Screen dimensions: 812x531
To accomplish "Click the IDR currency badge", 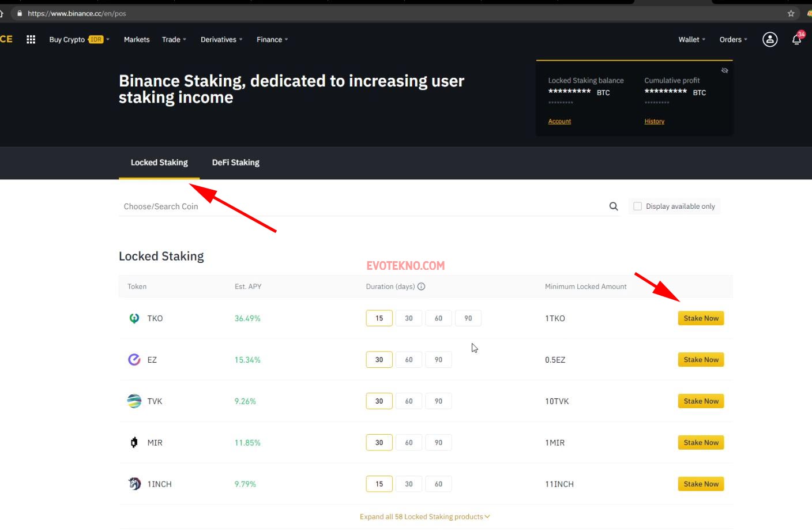I will coord(96,39).
